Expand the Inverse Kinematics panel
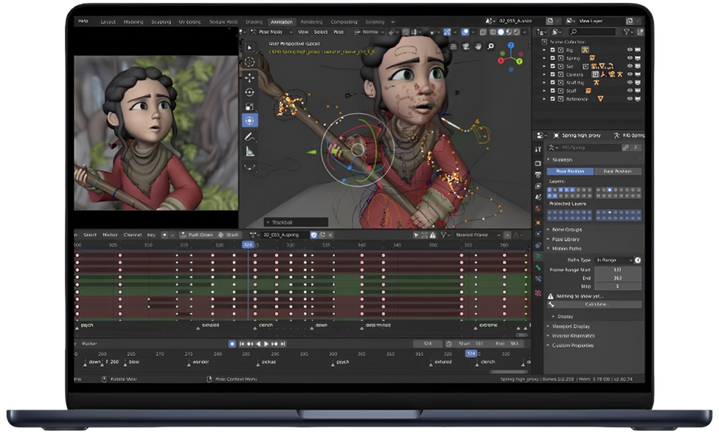Image resolution: width=719 pixels, height=437 pixels. tap(573, 336)
